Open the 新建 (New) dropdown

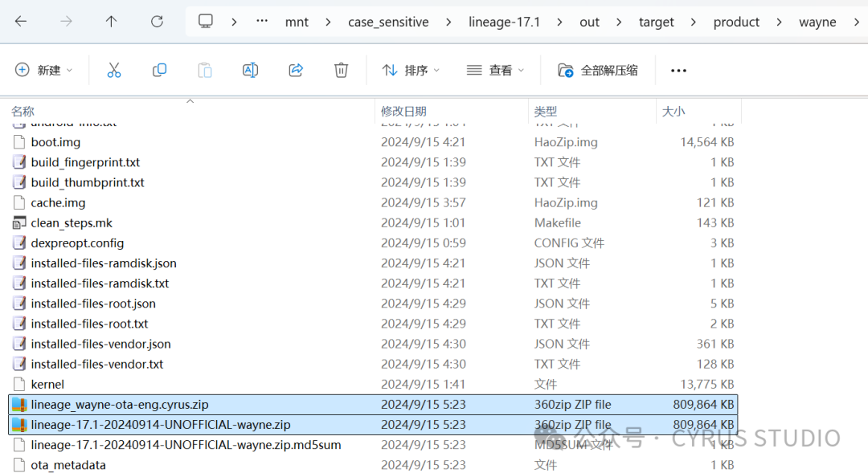tap(43, 70)
